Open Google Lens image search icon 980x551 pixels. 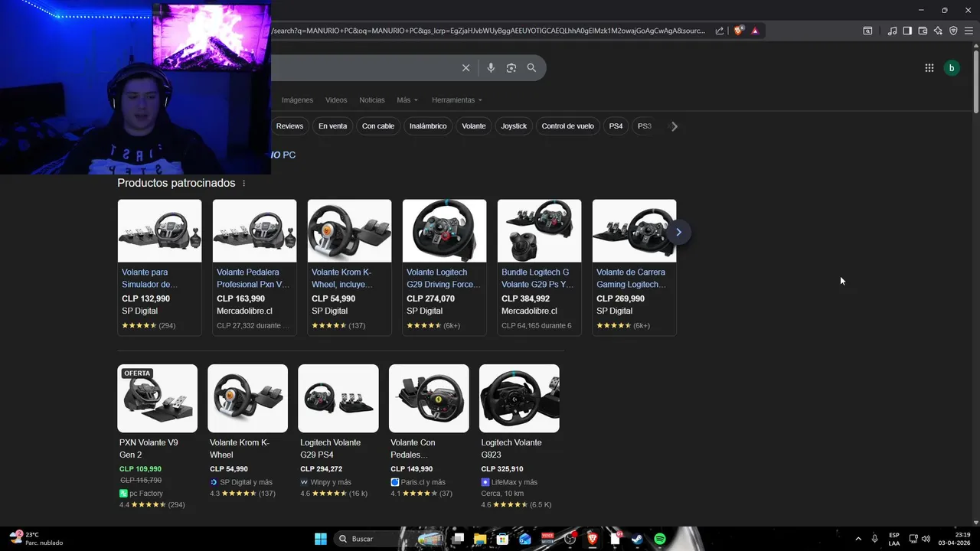(511, 68)
